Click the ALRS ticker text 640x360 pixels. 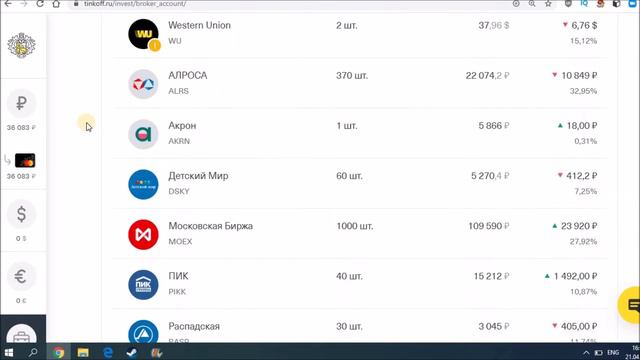pyautogui.click(x=178, y=91)
